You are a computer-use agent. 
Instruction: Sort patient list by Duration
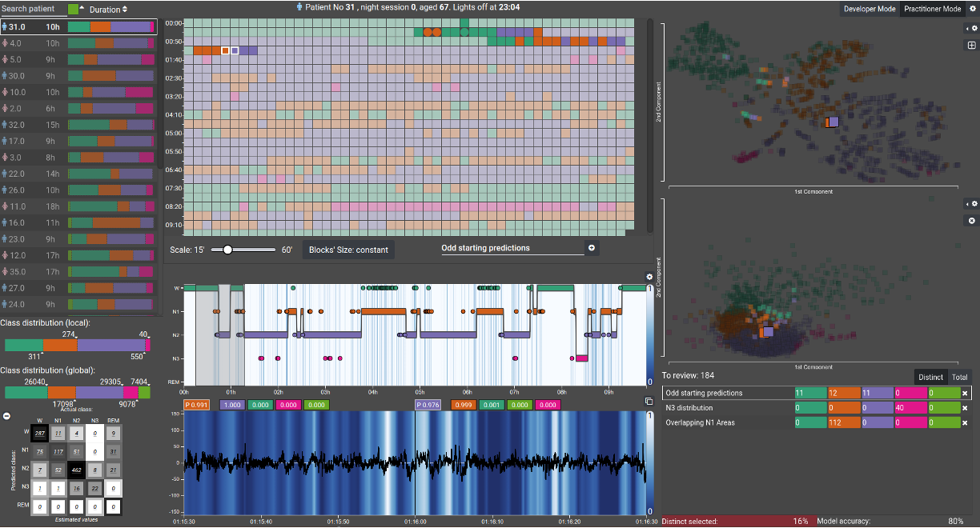tap(108, 10)
